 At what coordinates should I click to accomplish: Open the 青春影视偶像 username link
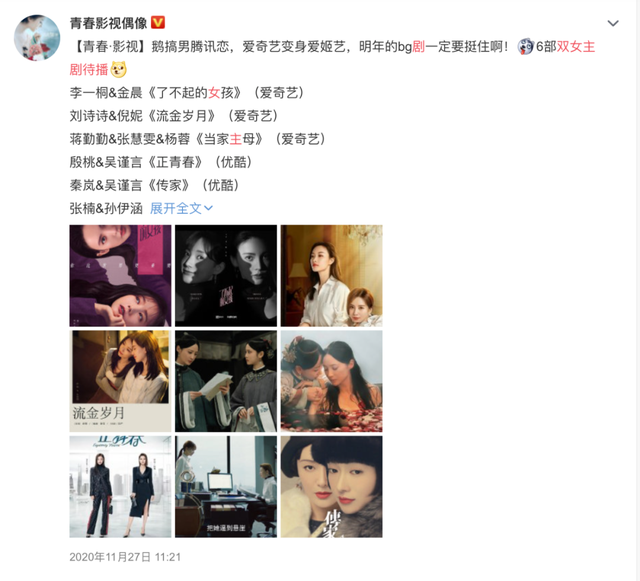click(108, 23)
